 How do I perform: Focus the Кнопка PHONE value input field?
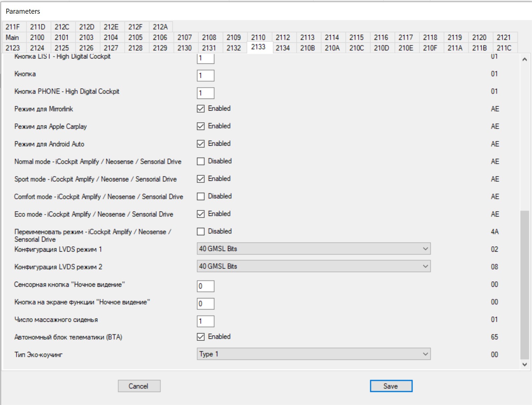206,93
